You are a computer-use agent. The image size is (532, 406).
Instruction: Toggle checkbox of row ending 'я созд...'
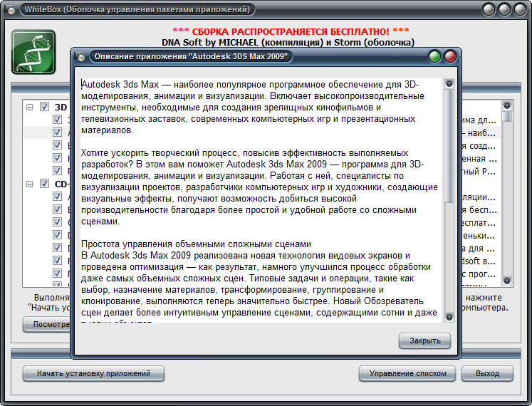point(58,145)
